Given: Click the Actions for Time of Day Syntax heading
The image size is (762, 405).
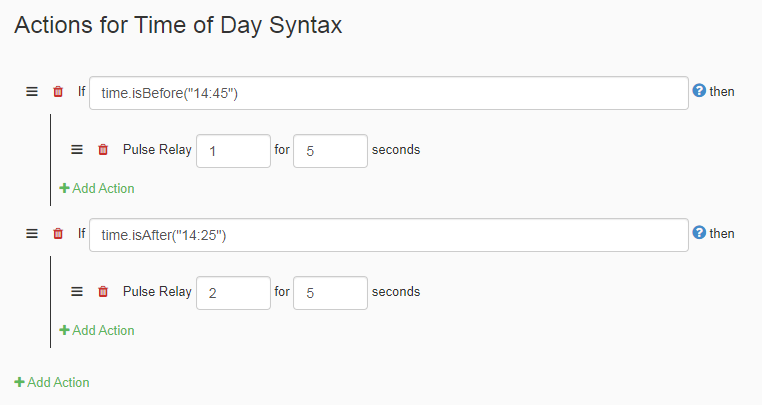Looking at the screenshot, I should pyautogui.click(x=178, y=25).
